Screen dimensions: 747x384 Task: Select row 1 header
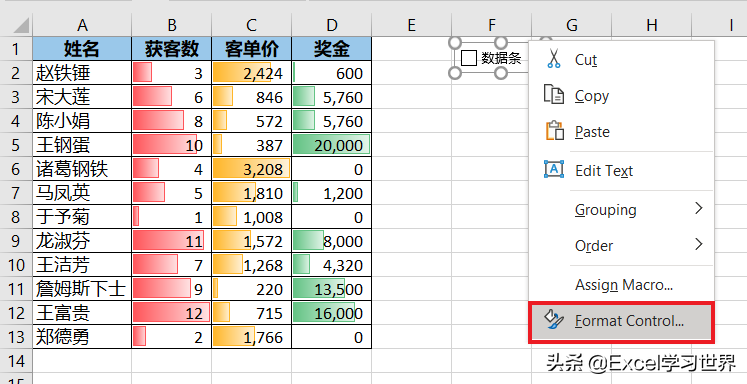16,49
